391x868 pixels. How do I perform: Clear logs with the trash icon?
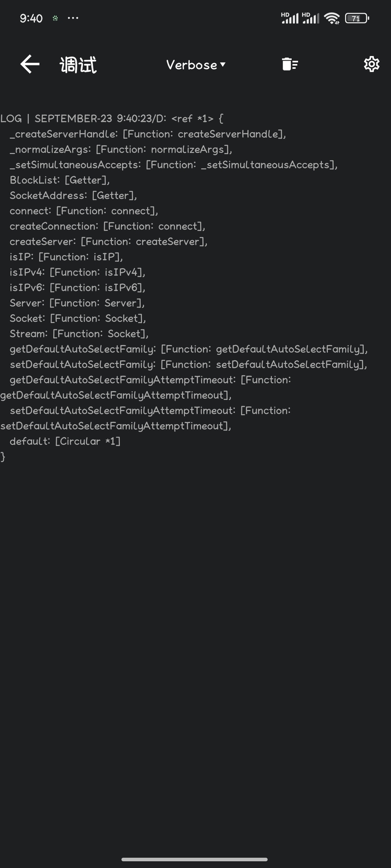[290, 64]
